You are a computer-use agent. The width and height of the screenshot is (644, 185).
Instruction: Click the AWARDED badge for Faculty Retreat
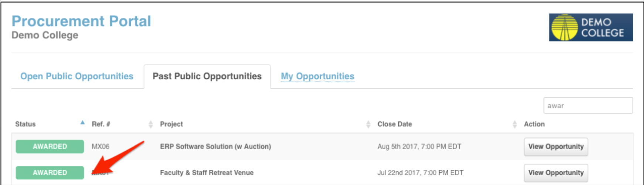tap(50, 172)
